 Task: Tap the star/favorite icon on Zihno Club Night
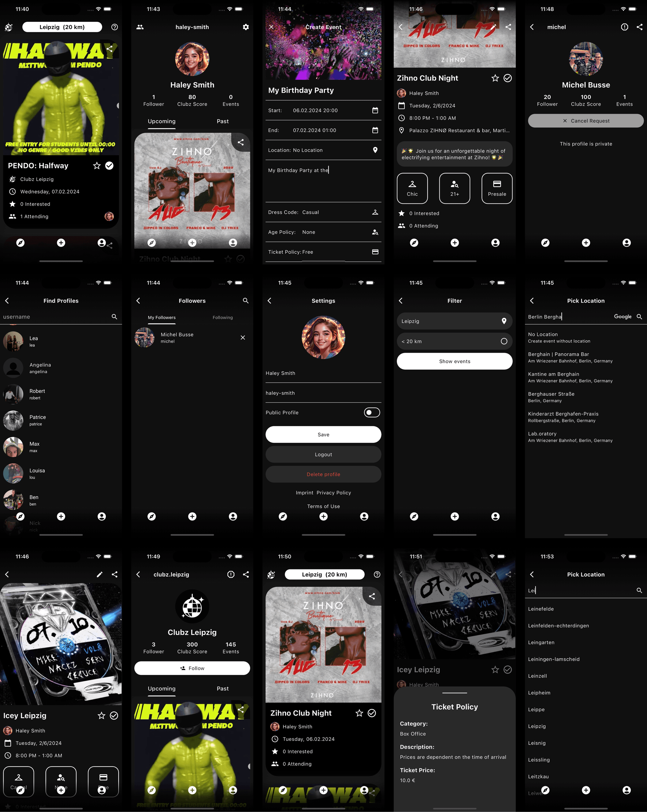click(x=494, y=78)
